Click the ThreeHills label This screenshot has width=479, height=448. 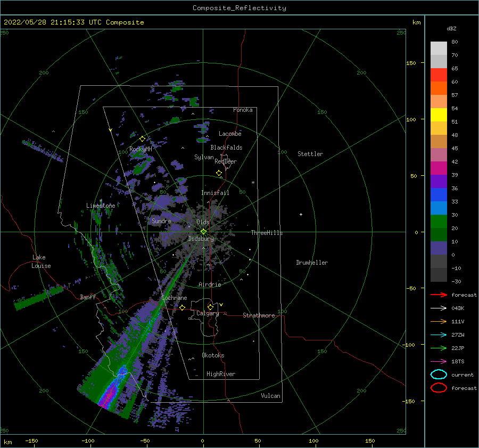[x=267, y=233]
